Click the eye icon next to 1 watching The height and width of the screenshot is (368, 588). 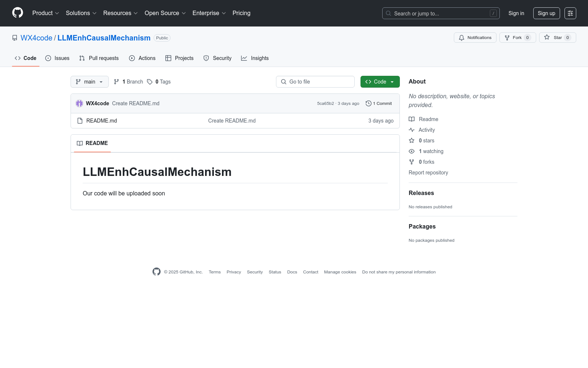click(x=412, y=151)
